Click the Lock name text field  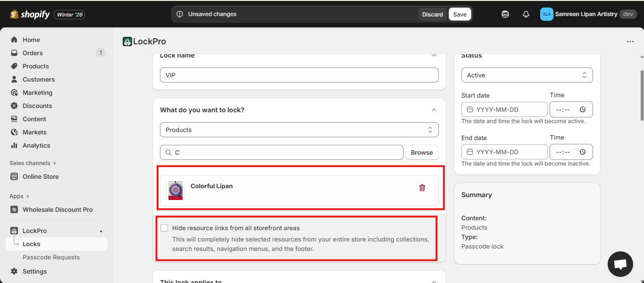(299, 75)
